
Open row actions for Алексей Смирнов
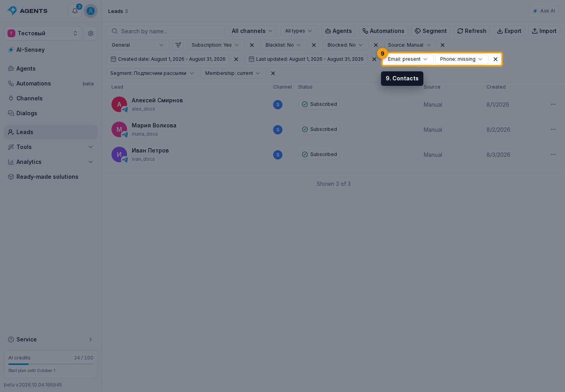click(x=553, y=104)
